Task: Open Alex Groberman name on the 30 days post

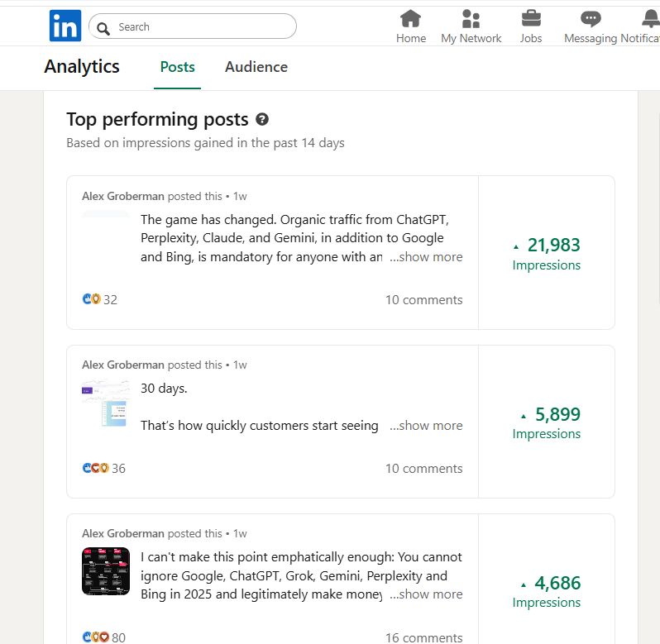Action: click(x=123, y=365)
